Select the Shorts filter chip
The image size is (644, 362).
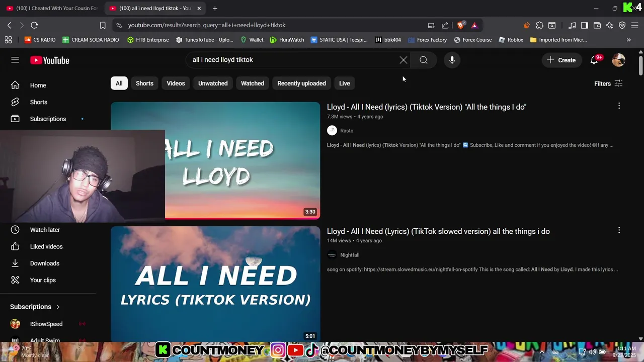click(144, 83)
